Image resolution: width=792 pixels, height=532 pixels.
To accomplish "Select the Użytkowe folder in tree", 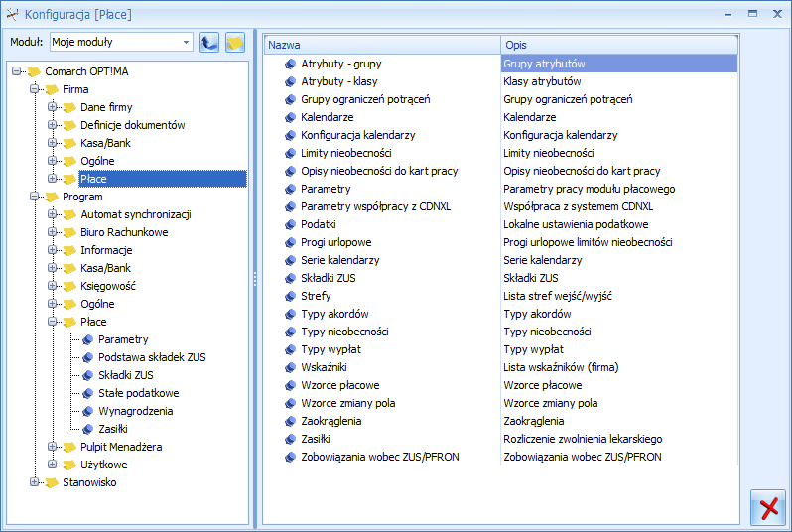I will click(104, 465).
